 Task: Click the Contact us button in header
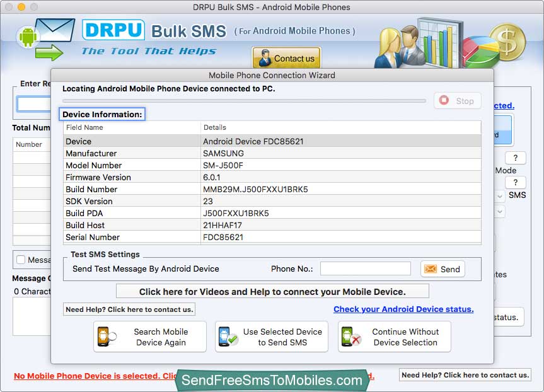(x=286, y=58)
